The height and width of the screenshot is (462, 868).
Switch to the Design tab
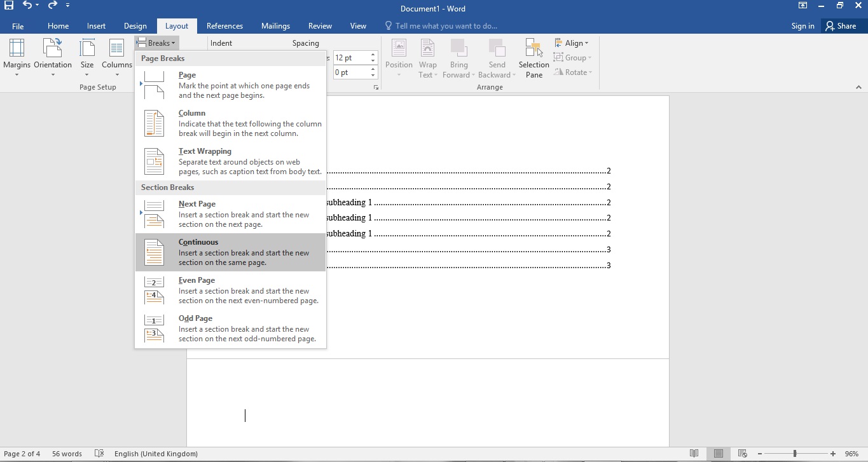pos(135,26)
